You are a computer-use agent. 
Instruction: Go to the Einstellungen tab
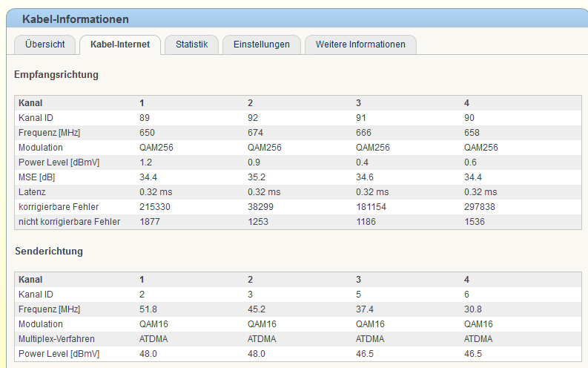coord(261,45)
